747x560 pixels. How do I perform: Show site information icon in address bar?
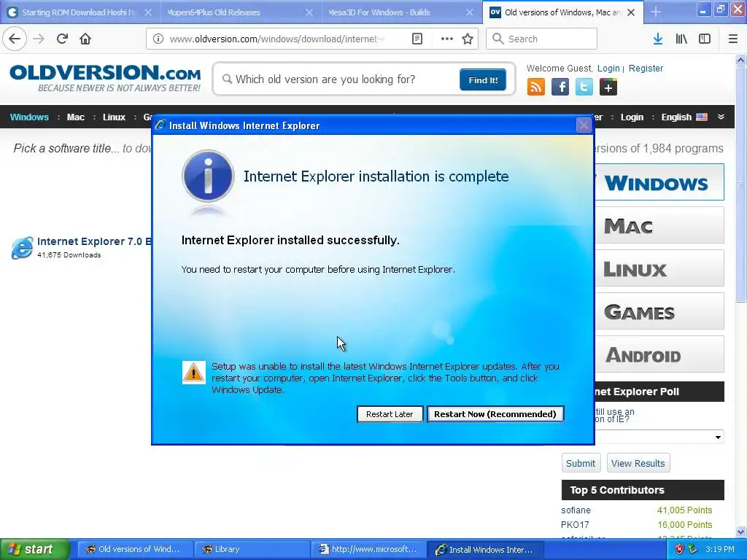[x=158, y=39]
